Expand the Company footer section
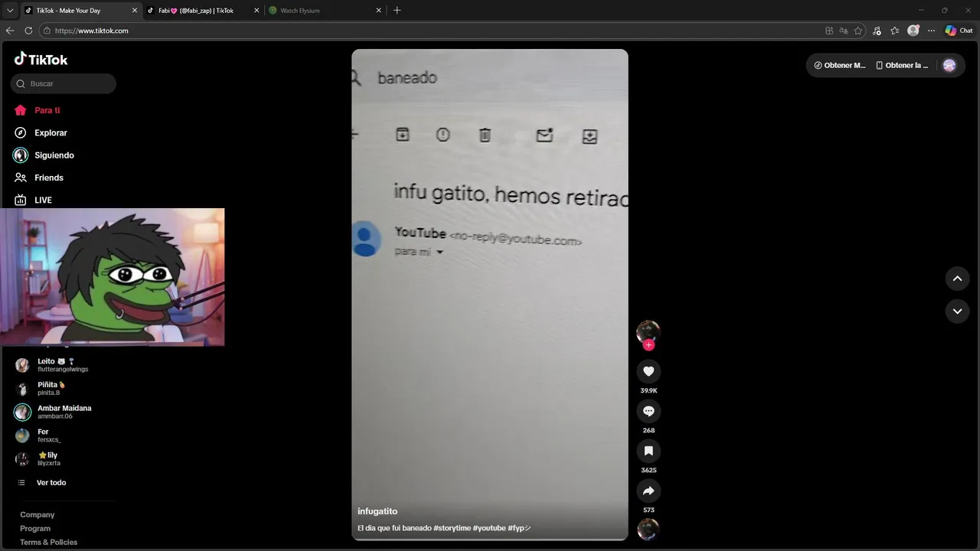The width and height of the screenshot is (980, 551). pos(37,515)
